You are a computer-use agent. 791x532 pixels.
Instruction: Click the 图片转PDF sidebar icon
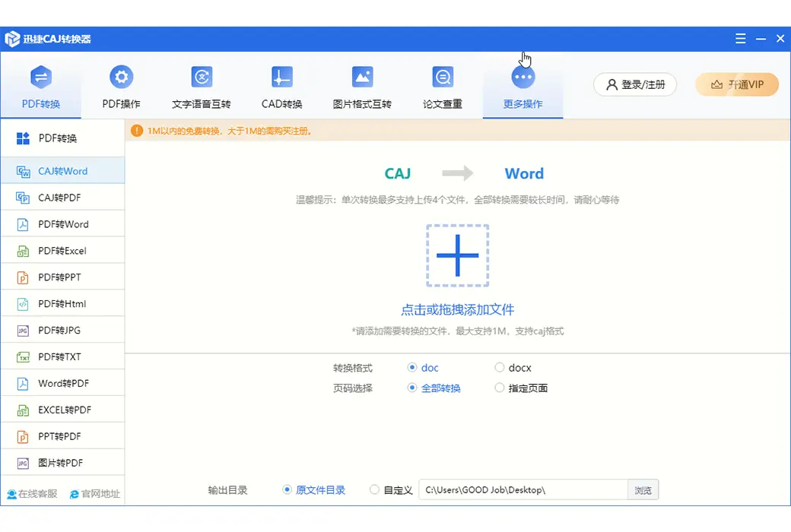tap(23, 464)
